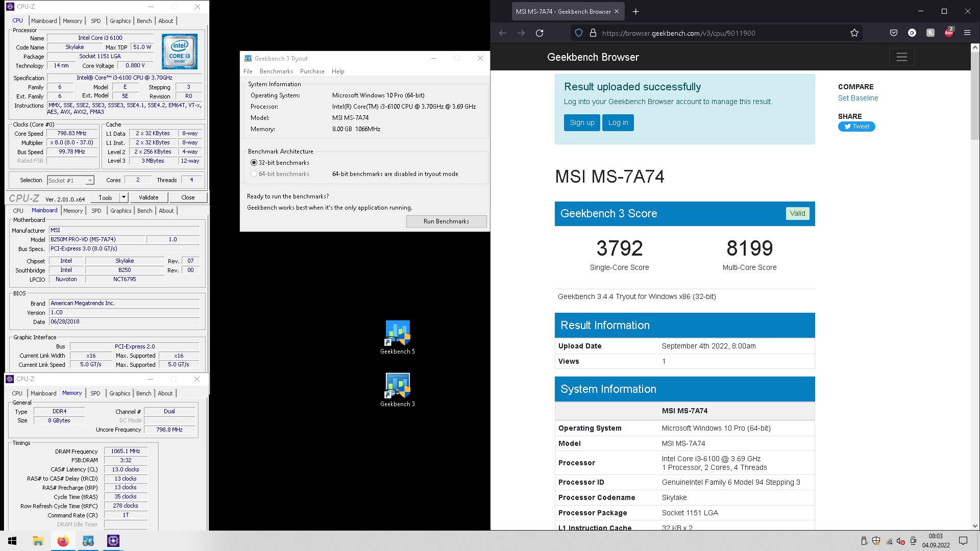Open taskbar clock showing 08:03

click(936, 541)
